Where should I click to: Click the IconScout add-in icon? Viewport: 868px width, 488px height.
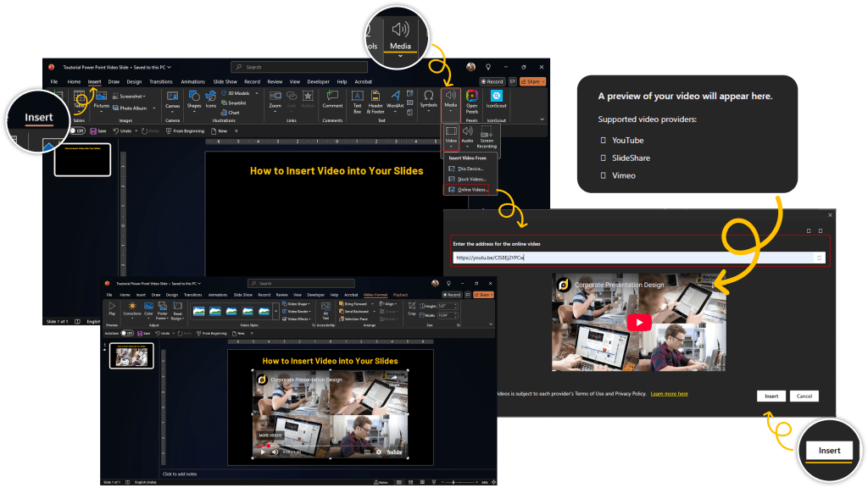tap(497, 97)
